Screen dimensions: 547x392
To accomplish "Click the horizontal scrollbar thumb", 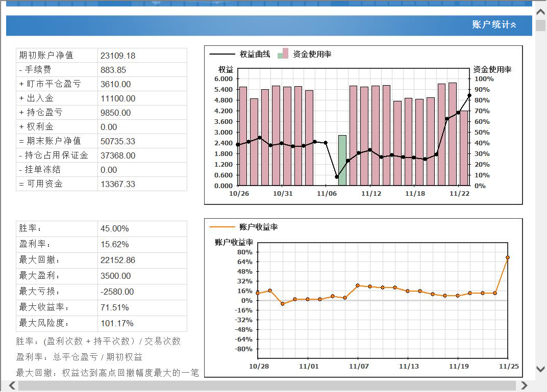I will (x=267, y=386).
